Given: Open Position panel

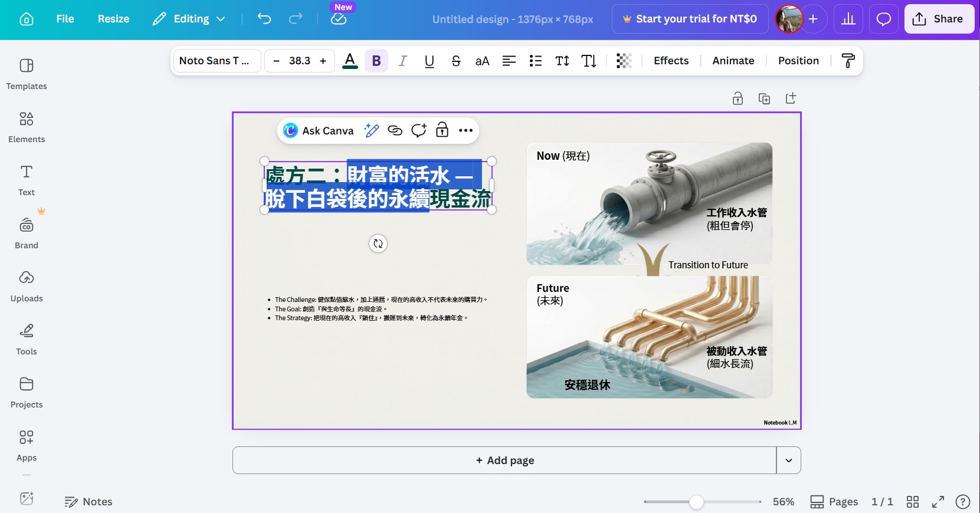Looking at the screenshot, I should 798,61.
